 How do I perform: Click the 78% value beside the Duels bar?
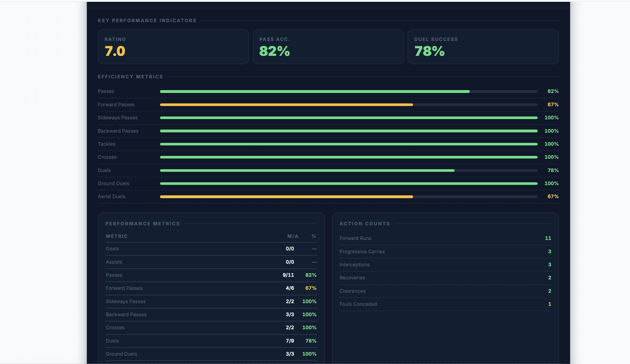[x=553, y=171]
